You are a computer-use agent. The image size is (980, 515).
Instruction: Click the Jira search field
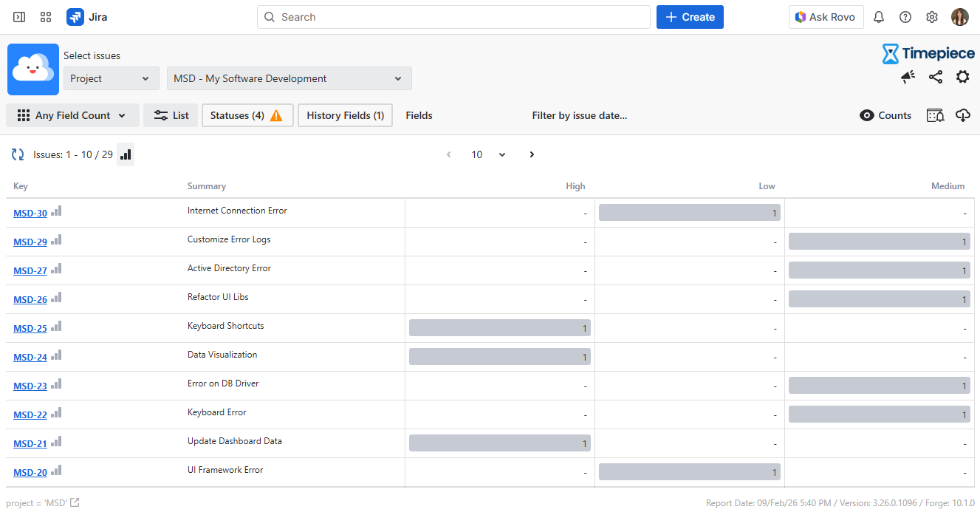pyautogui.click(x=453, y=17)
